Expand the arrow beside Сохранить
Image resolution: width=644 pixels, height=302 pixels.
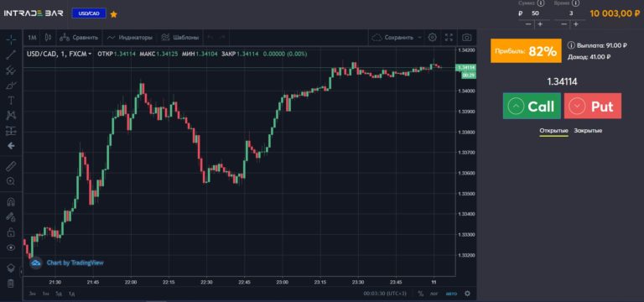click(419, 38)
